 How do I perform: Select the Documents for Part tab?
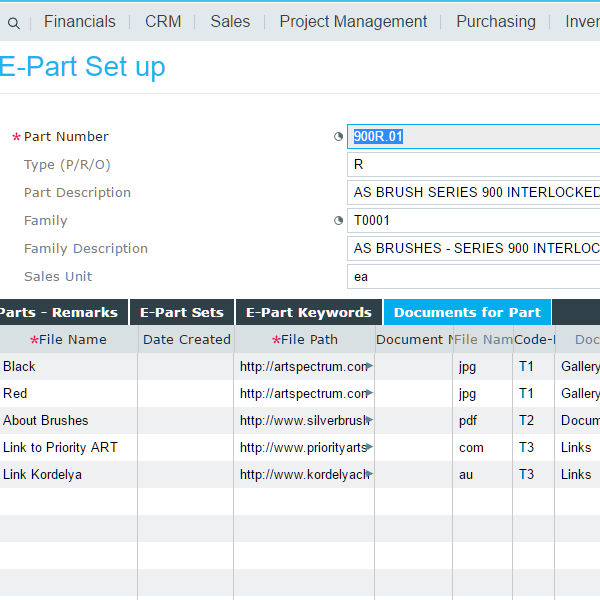467,312
